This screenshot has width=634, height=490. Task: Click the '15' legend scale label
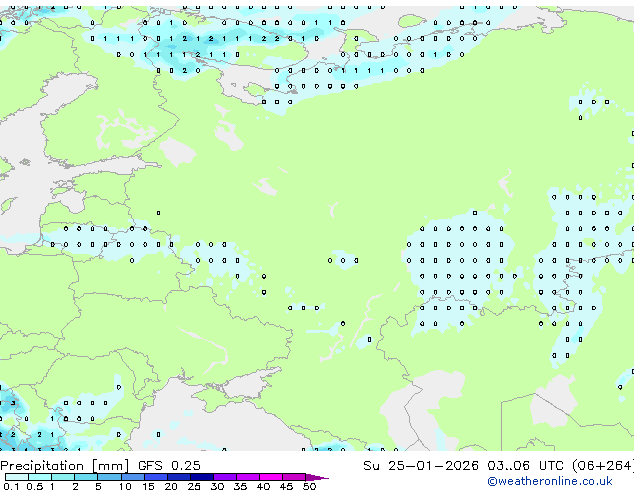click(148, 486)
